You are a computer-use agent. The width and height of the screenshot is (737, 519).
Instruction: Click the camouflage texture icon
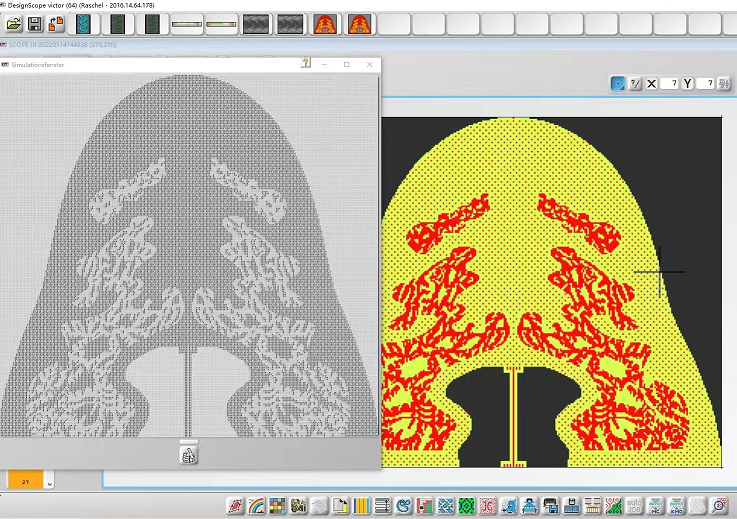pyautogui.click(x=298, y=506)
